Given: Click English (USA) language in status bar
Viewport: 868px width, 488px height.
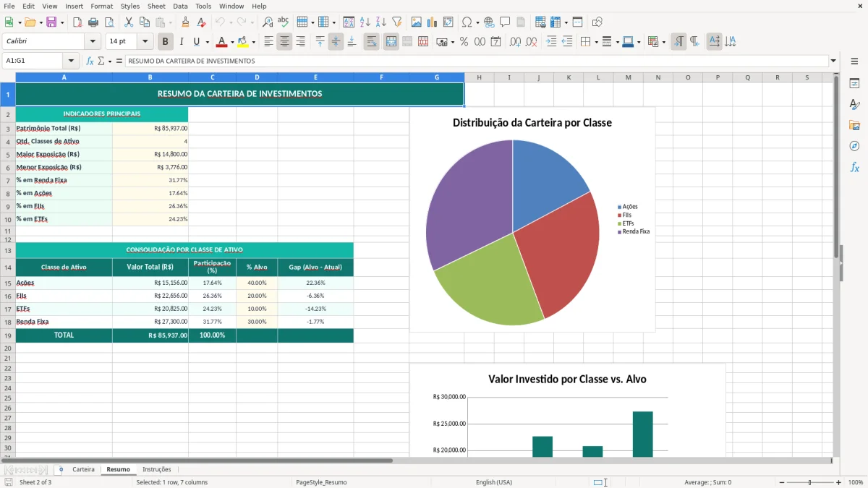Looking at the screenshot, I should coord(494,482).
